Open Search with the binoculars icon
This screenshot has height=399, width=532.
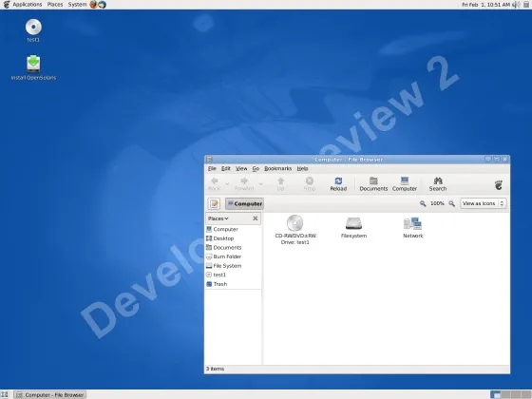[438, 184]
